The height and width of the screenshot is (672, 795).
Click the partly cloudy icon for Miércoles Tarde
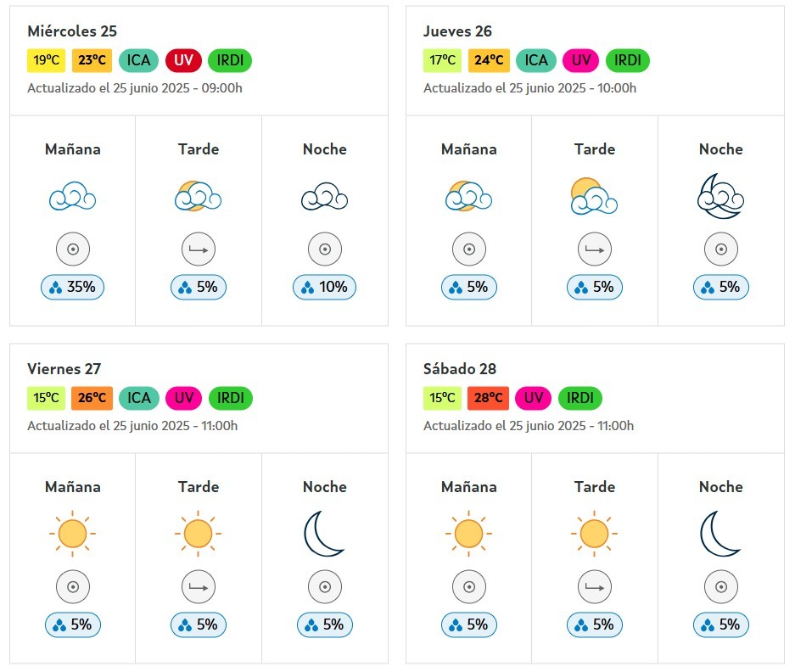tap(199, 196)
